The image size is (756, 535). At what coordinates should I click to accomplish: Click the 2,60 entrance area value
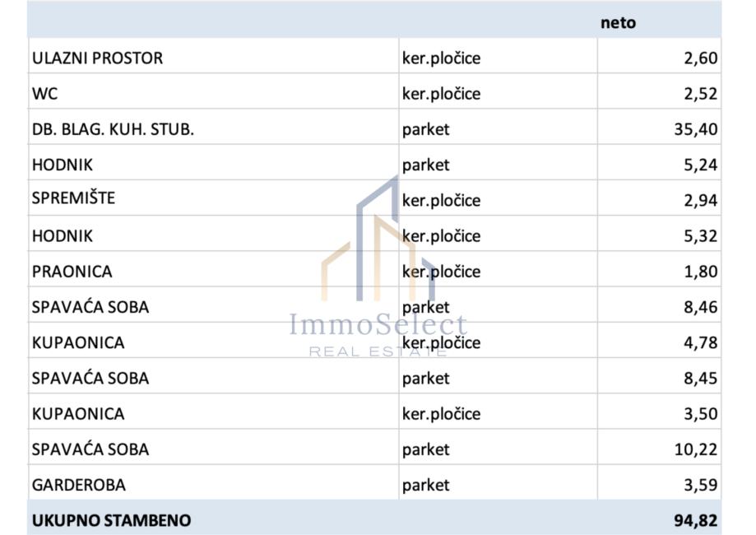click(x=700, y=58)
